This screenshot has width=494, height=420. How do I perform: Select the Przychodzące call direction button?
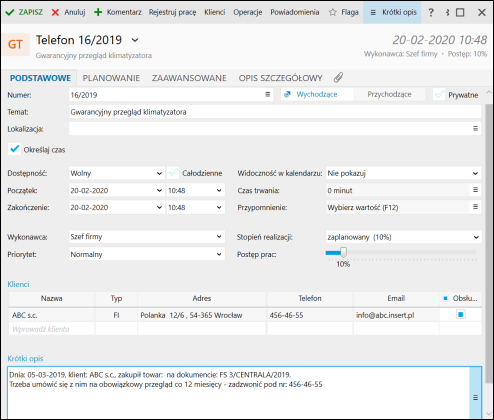point(389,94)
